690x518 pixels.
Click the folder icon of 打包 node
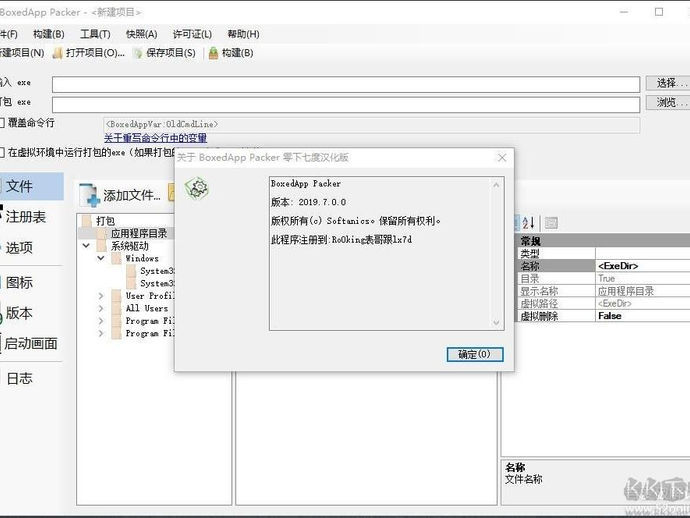pos(87,221)
